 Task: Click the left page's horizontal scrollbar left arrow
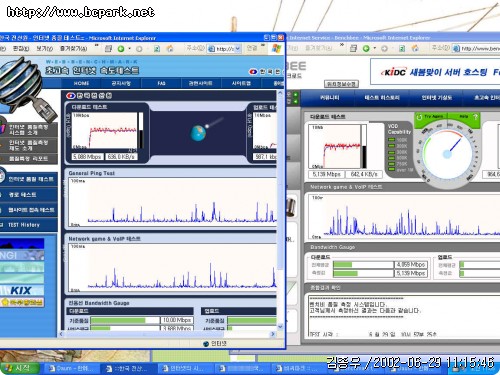61,334
